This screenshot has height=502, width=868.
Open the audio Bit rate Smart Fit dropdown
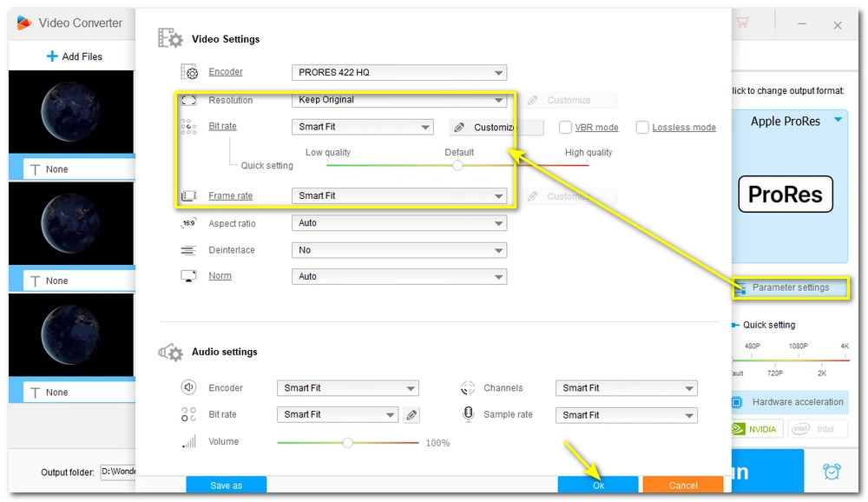[337, 414]
